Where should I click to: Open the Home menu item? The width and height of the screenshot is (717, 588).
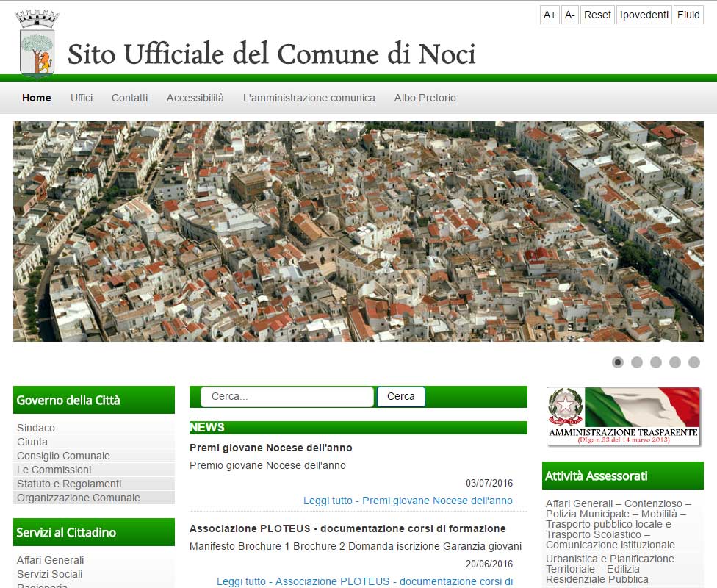pyautogui.click(x=37, y=98)
